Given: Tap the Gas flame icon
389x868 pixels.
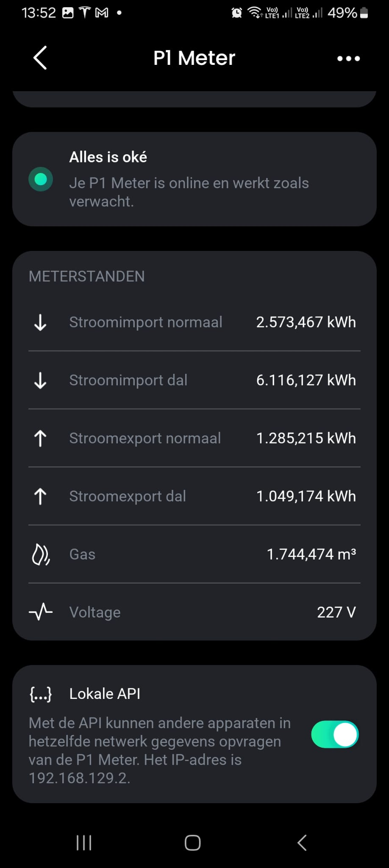Looking at the screenshot, I should (x=41, y=554).
